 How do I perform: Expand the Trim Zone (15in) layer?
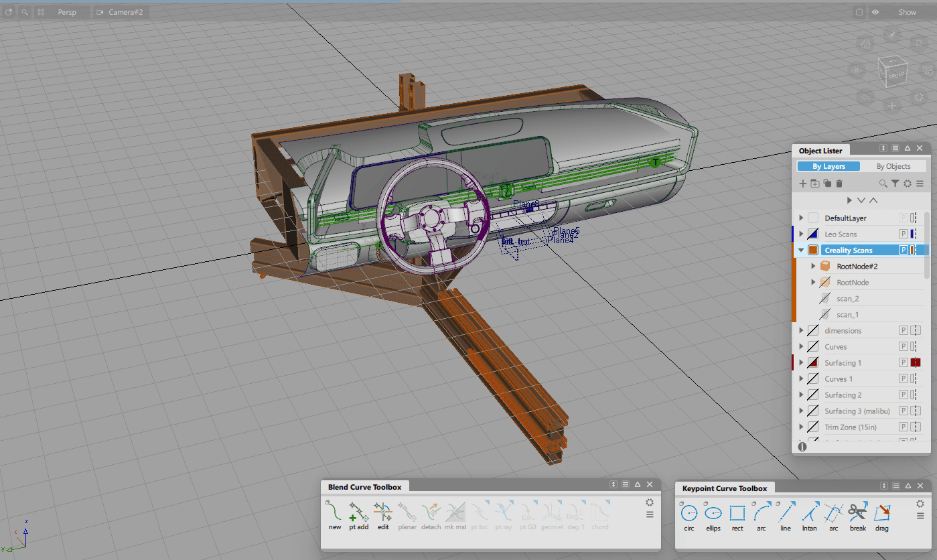click(x=801, y=427)
